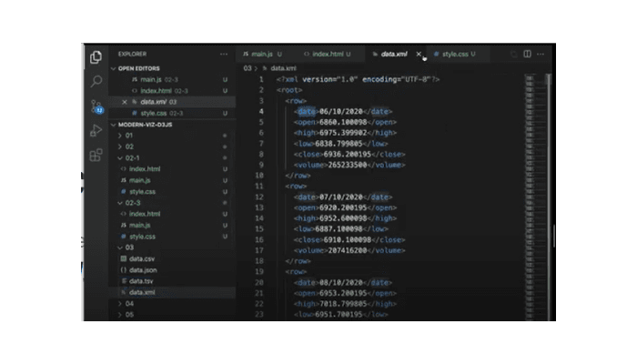This screenshot has width=637, height=364.
Task: Click the 07/10/2020 date value
Action: 341,197
